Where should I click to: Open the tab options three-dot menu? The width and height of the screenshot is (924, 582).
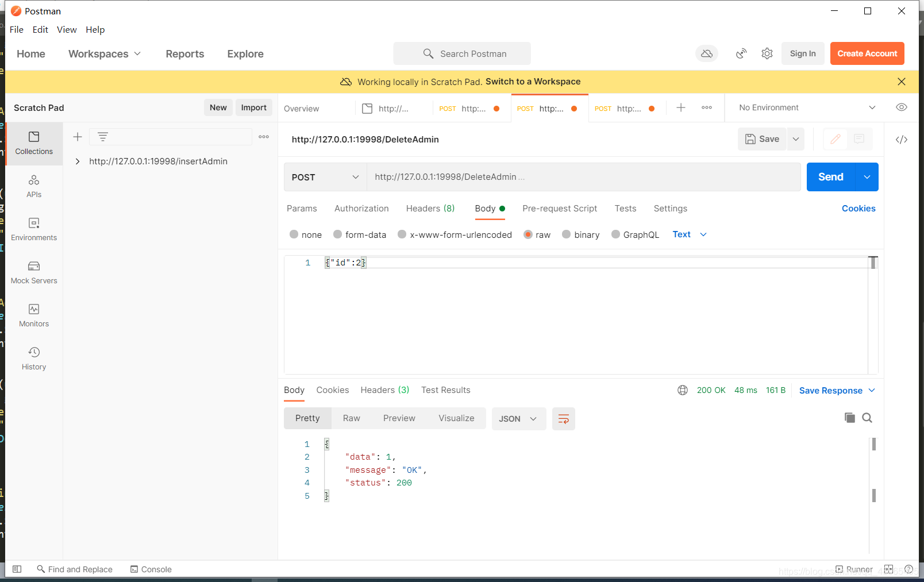(x=707, y=107)
